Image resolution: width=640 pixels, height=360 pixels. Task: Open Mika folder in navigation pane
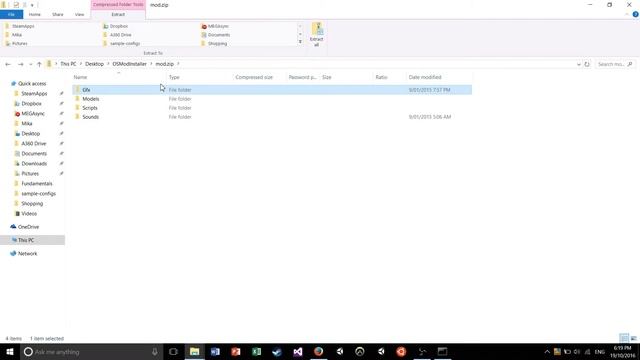click(27, 123)
